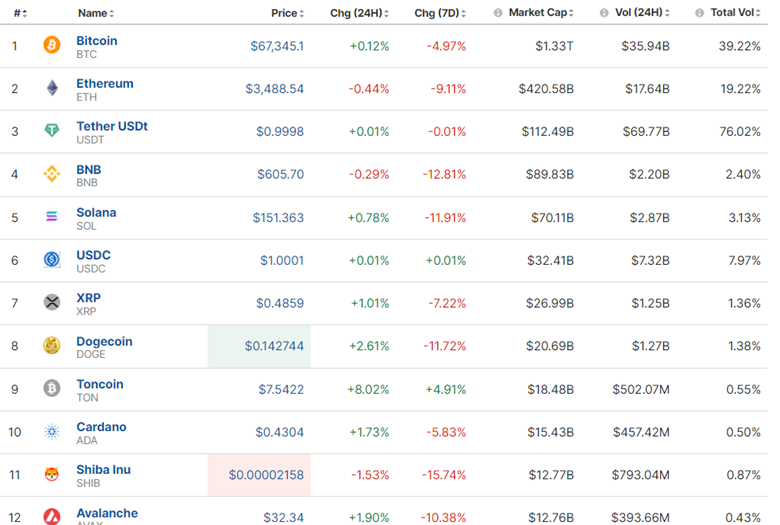Sort table by Name column

(96, 13)
